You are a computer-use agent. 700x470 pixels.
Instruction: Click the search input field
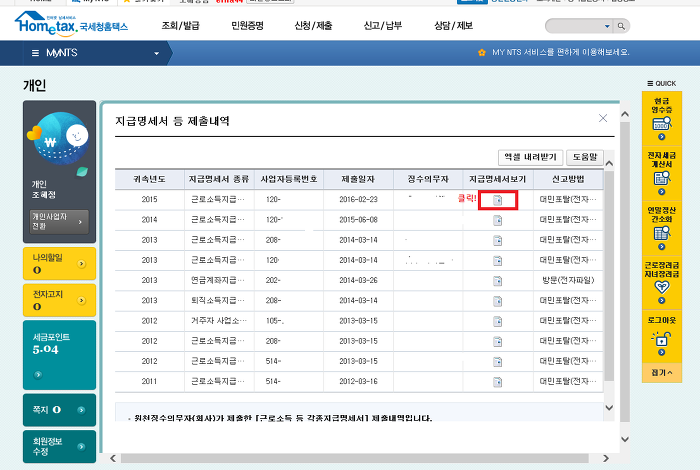(575, 26)
